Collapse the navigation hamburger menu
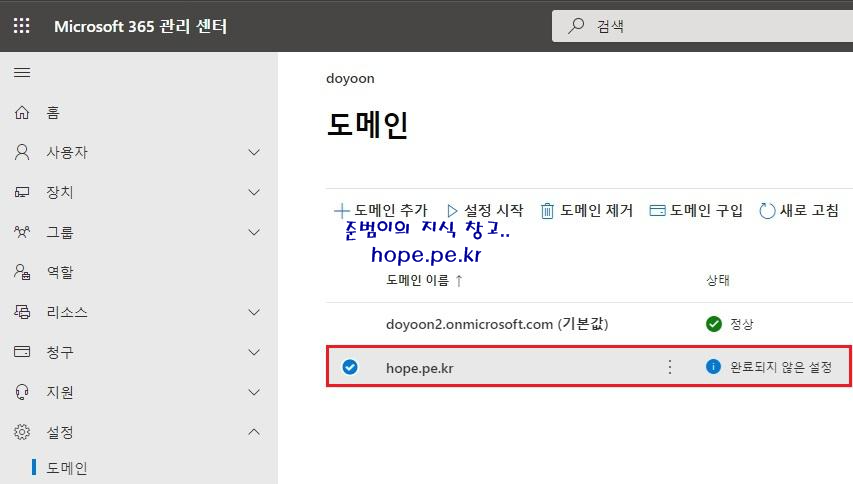Viewport: 853px width, 484px height. click(x=22, y=72)
